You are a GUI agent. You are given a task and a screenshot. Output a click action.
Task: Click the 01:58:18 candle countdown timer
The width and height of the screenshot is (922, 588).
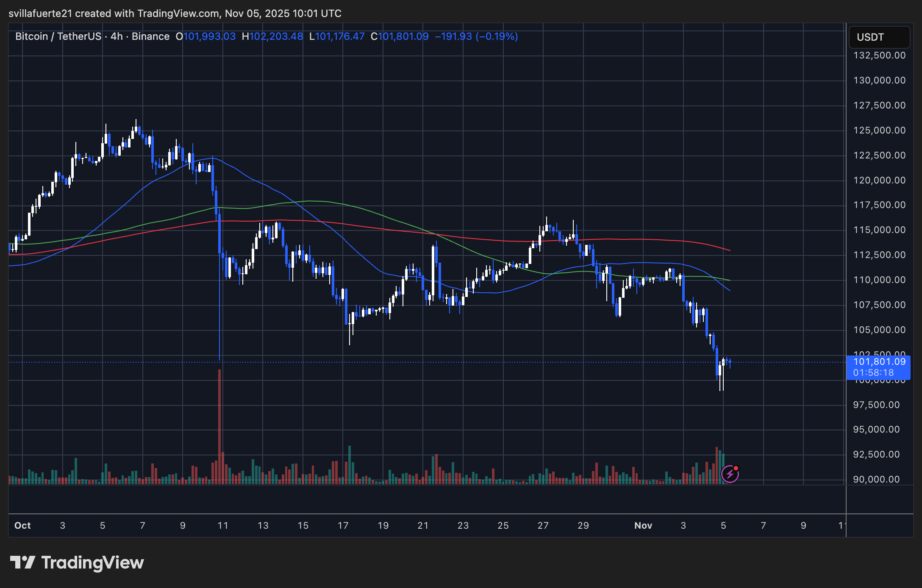point(873,373)
